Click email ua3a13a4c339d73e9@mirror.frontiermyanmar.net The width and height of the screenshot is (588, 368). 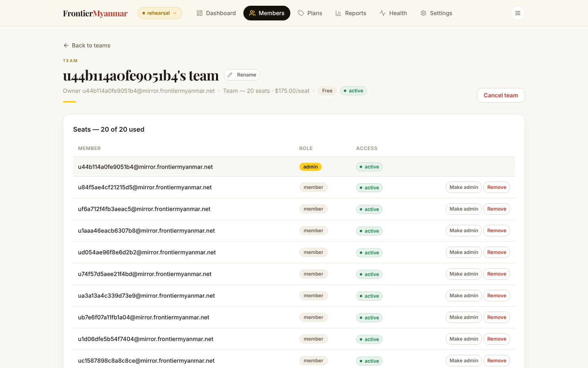(147, 296)
